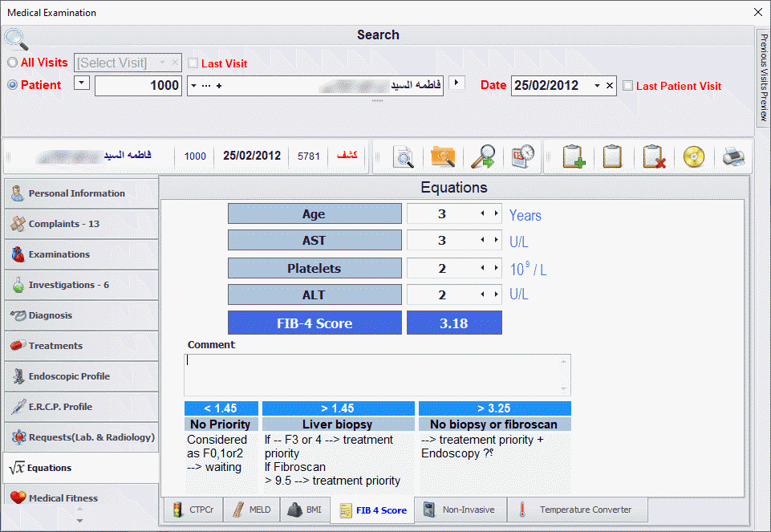Screen dimensions: 771x532
Task: Click the printer icon in toolbar
Action: pyautogui.click(x=733, y=156)
